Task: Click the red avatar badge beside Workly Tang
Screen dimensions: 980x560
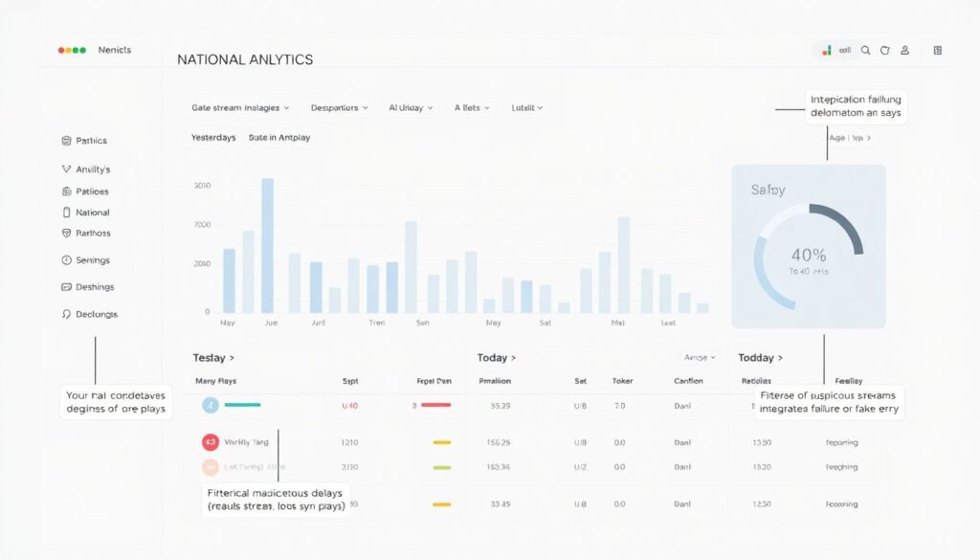Action: click(211, 442)
